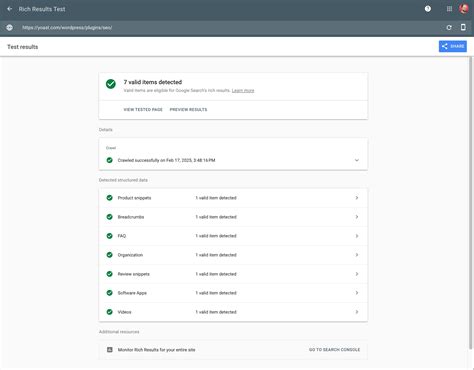Click View Tested Page
474x370 pixels.
coord(143,110)
